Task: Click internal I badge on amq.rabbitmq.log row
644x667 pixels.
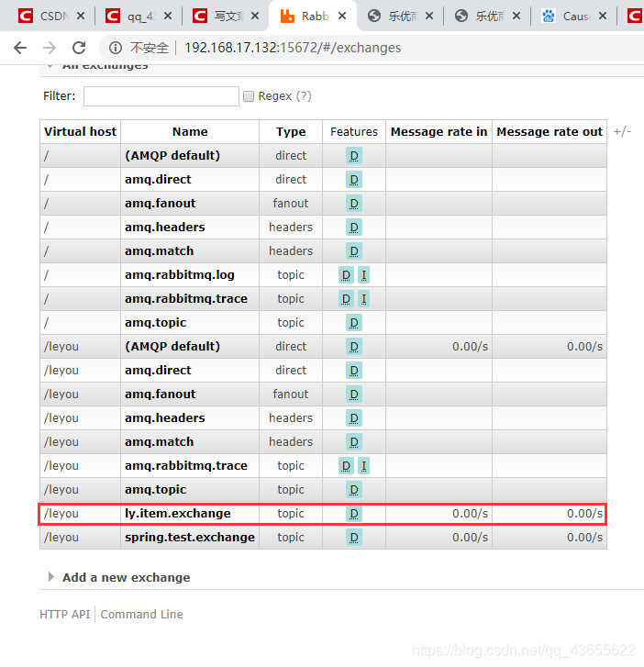Action: click(363, 275)
